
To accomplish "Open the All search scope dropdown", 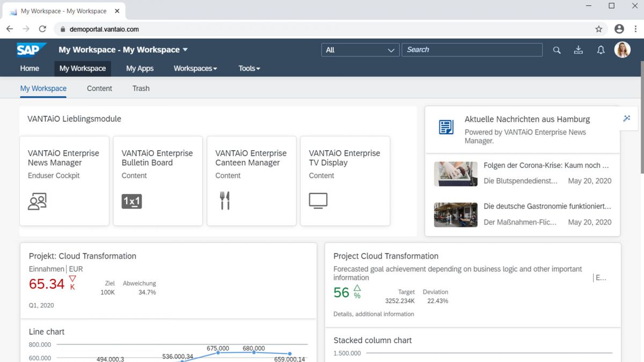I will coord(360,50).
